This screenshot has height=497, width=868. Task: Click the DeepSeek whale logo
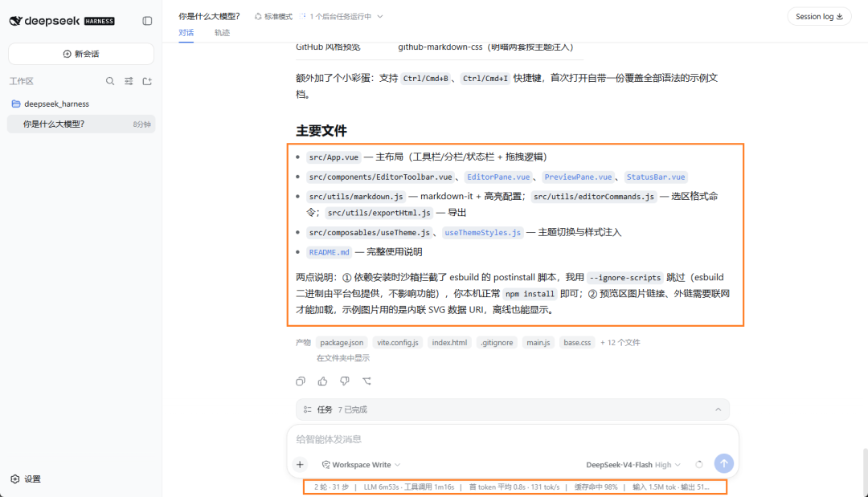pyautogui.click(x=15, y=21)
